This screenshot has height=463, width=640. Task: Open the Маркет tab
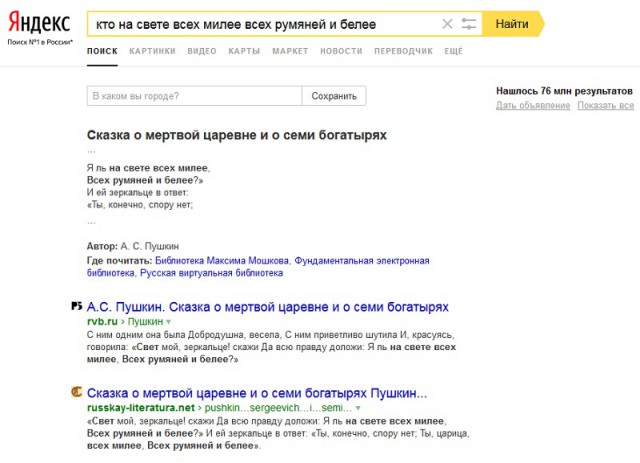click(x=290, y=51)
